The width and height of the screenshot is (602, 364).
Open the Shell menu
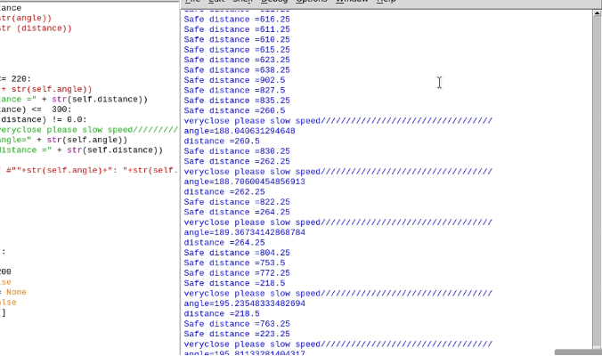coord(243,2)
